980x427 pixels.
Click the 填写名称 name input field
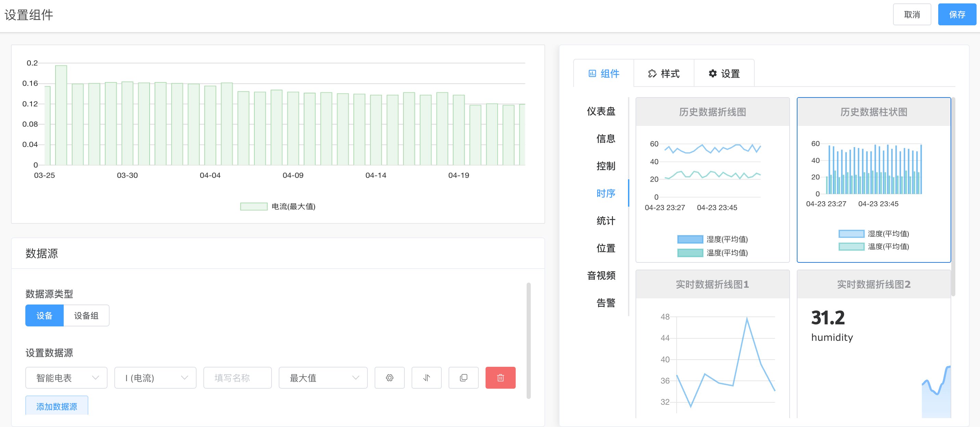pyautogui.click(x=237, y=378)
